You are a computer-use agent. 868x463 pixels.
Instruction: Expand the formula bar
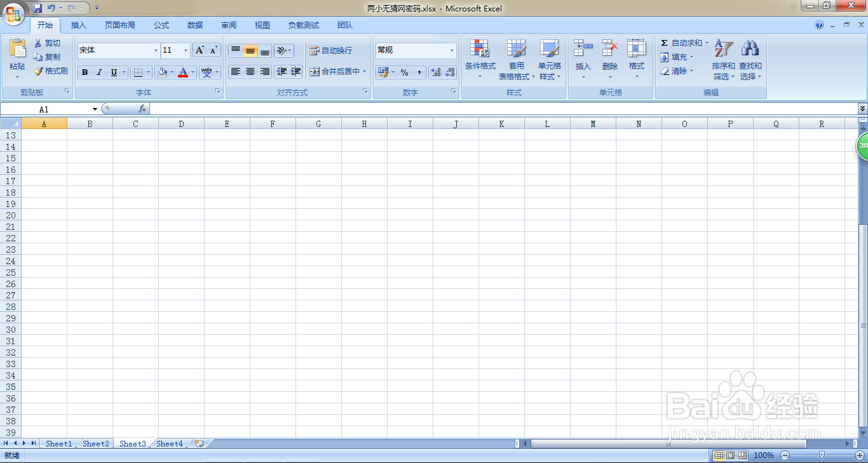862,109
